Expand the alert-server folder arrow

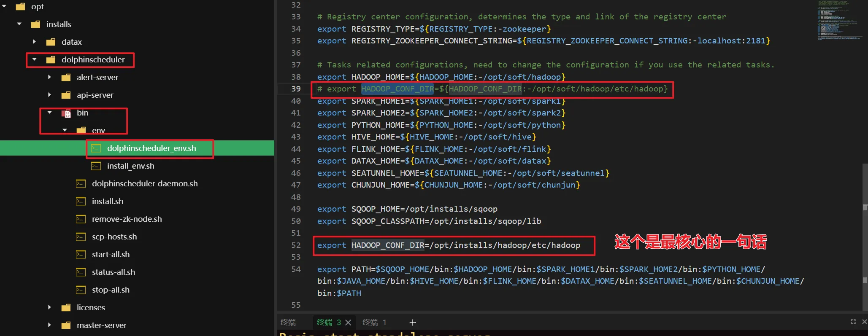(x=50, y=77)
